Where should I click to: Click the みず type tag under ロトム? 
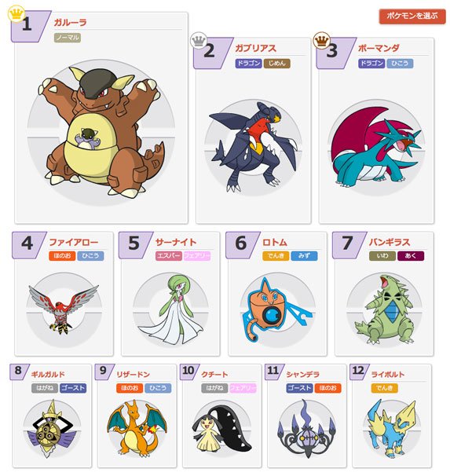(x=305, y=256)
